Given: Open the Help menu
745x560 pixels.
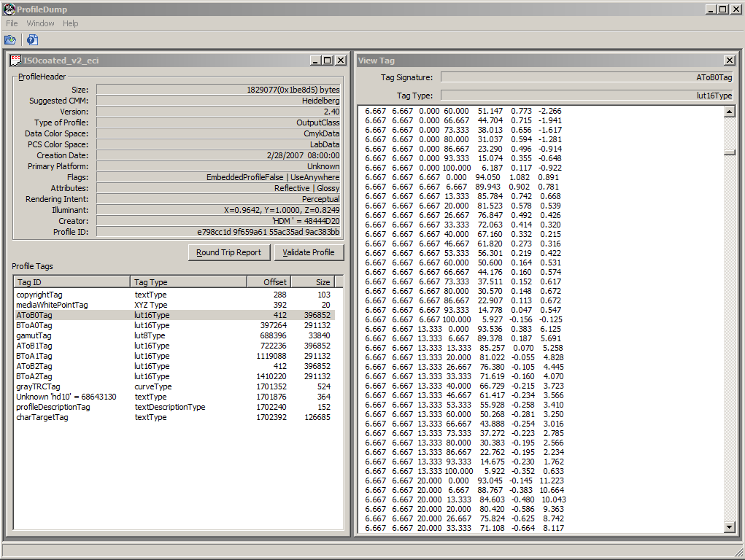Looking at the screenshot, I should 70,23.
